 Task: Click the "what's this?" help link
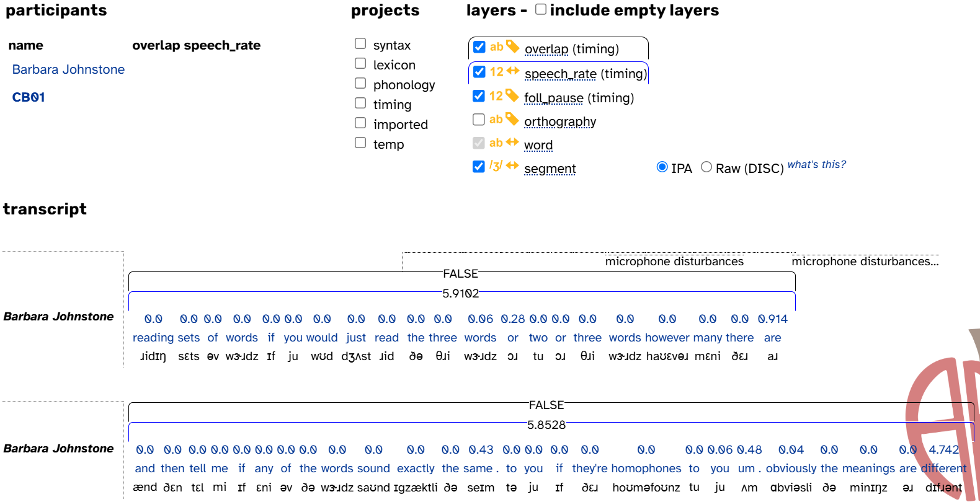click(x=816, y=165)
